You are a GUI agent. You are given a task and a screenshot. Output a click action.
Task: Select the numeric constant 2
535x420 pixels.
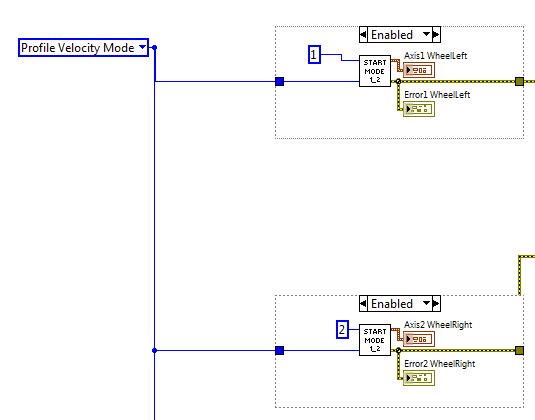point(342,330)
